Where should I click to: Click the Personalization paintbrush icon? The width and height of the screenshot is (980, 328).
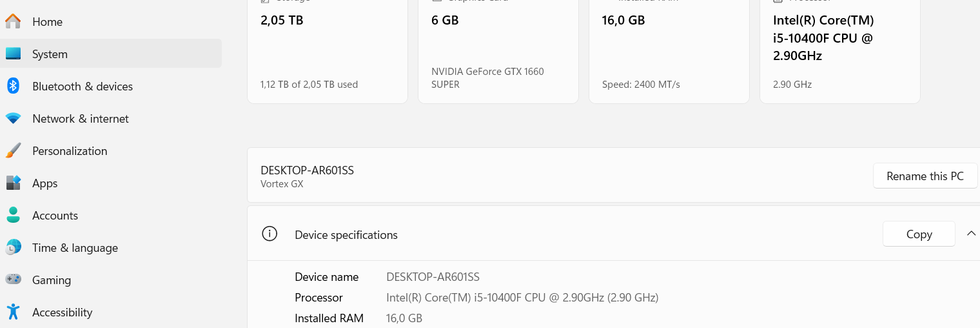tap(13, 151)
